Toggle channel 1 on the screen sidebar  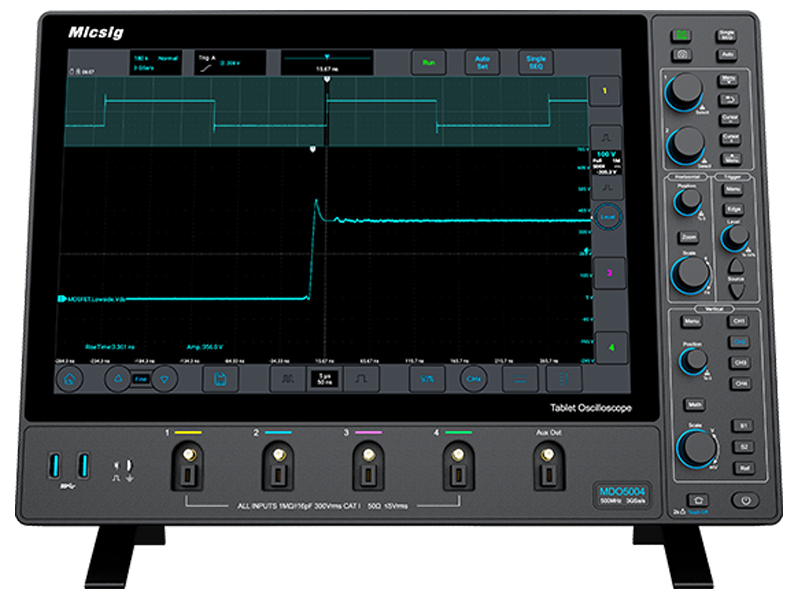tap(606, 92)
